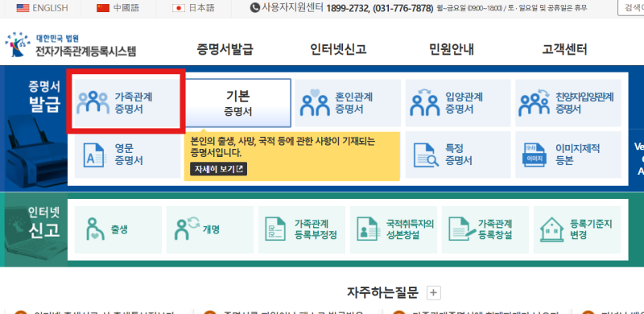Click the 자세히 보기 button
The image size is (644, 314).
tap(218, 169)
